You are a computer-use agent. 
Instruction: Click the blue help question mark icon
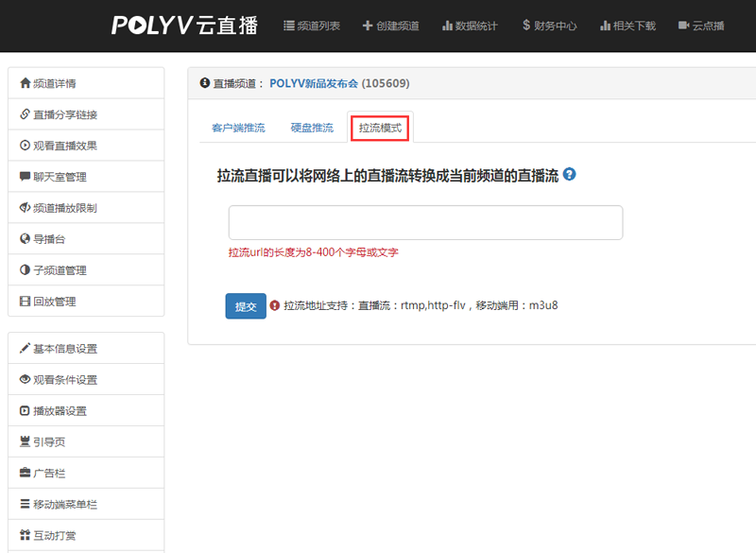(569, 175)
